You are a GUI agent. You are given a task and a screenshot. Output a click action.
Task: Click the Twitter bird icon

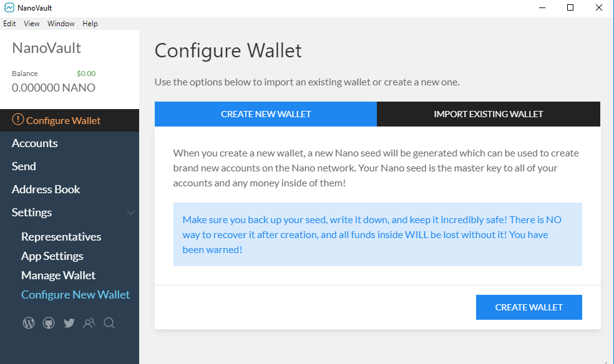click(x=69, y=323)
